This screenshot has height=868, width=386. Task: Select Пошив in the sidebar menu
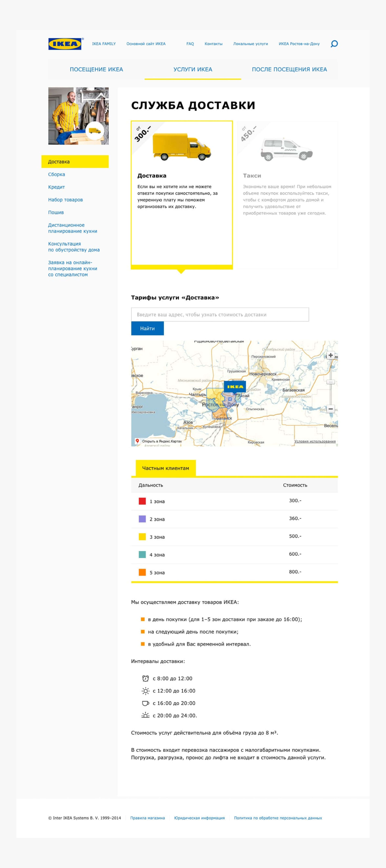56,213
